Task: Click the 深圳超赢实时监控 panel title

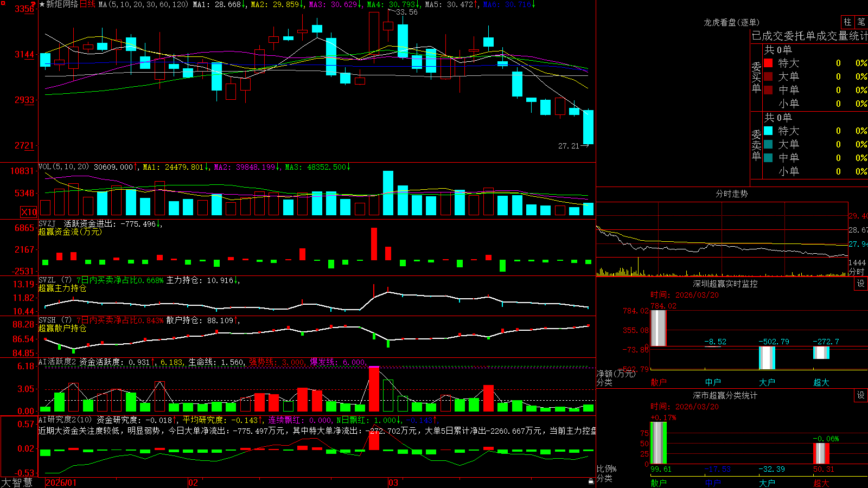Action: [725, 284]
